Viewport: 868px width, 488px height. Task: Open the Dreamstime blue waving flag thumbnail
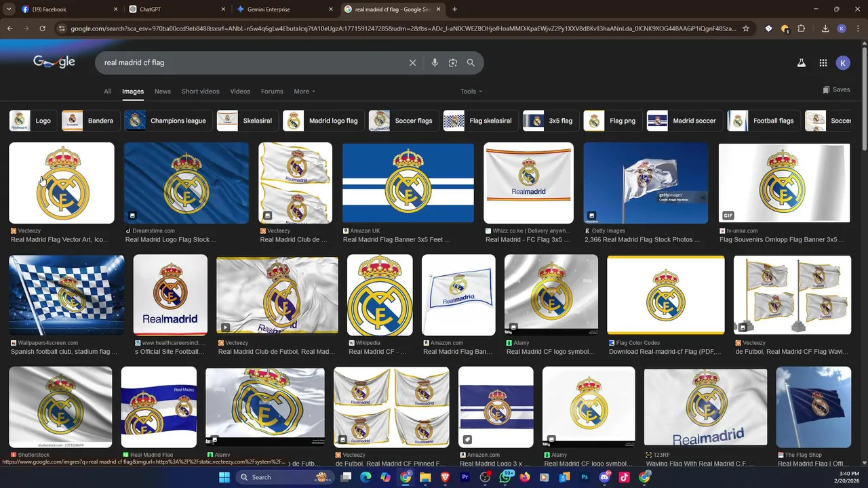point(186,183)
